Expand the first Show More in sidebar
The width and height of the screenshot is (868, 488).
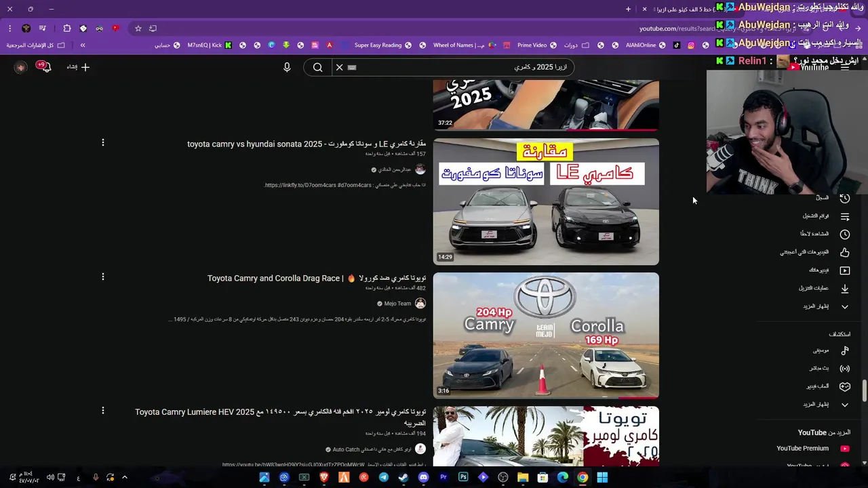point(825,306)
